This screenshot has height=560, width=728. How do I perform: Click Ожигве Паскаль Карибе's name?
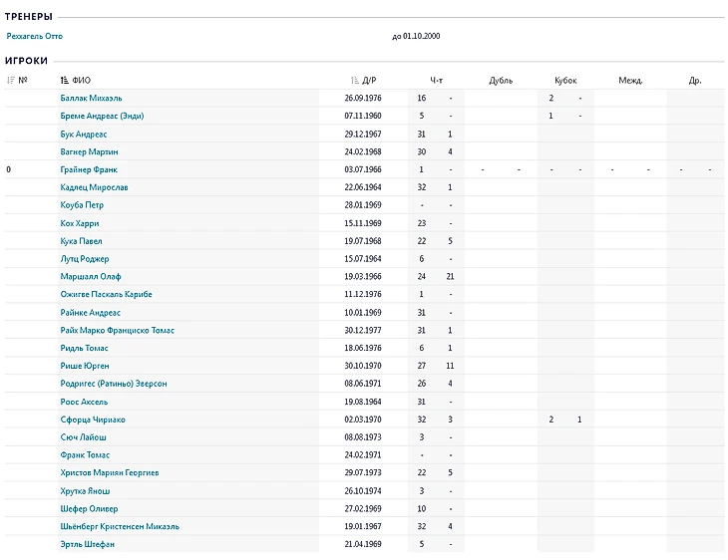coord(107,294)
